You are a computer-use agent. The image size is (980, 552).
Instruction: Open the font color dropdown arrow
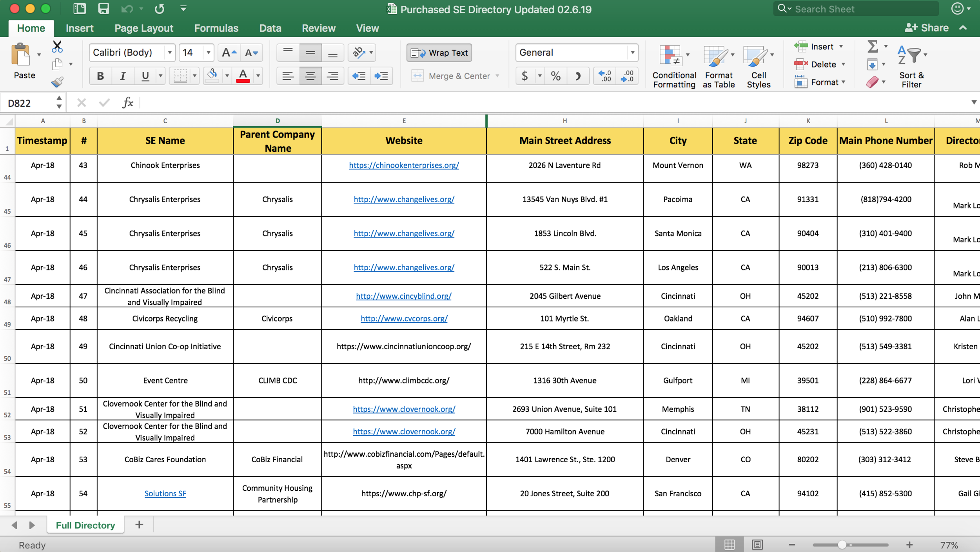tap(257, 76)
